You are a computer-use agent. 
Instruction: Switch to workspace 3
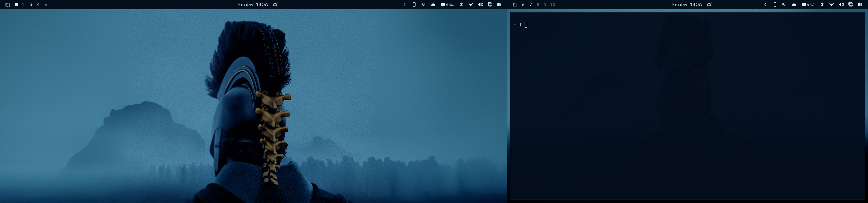click(x=31, y=5)
